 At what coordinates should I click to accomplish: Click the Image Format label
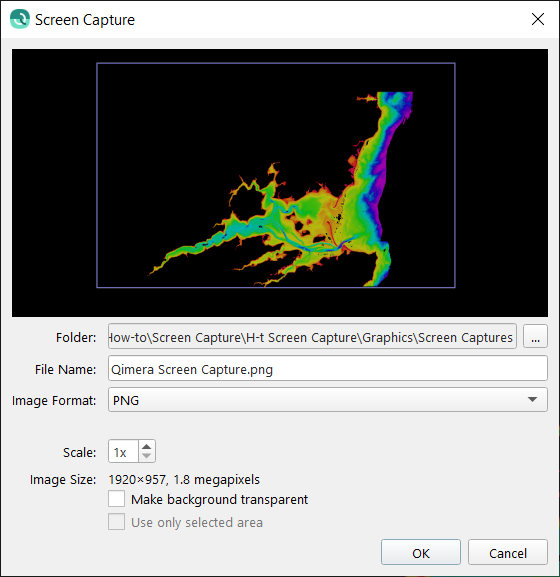click(54, 400)
